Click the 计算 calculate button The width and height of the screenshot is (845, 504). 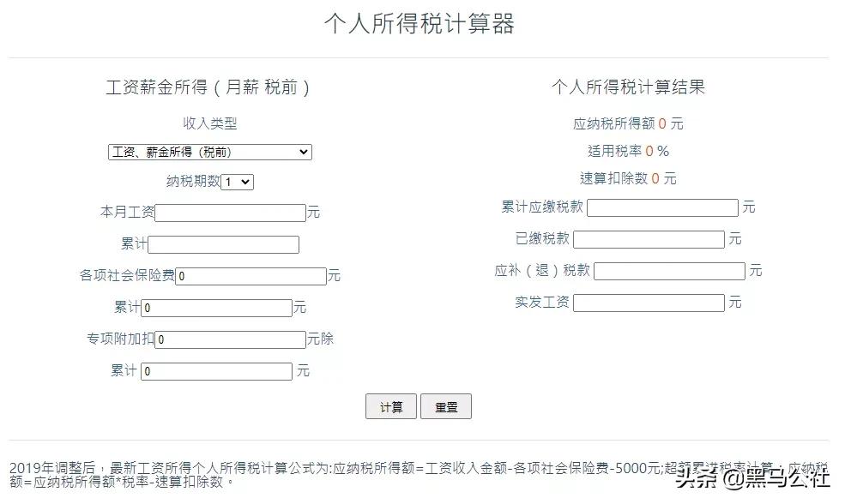click(392, 405)
